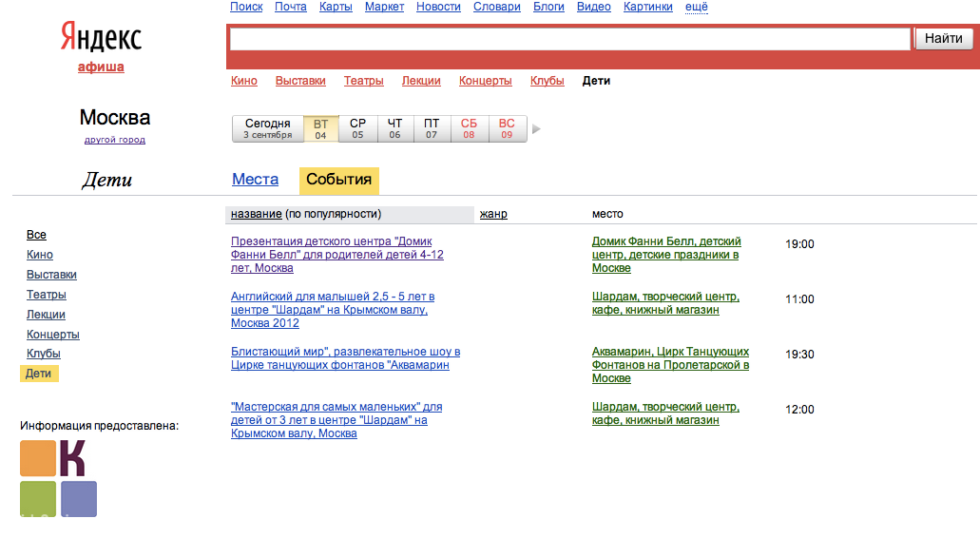Switch to Кино in the red category menu
Image resolution: width=980 pixels, height=538 pixels.
pyautogui.click(x=243, y=81)
